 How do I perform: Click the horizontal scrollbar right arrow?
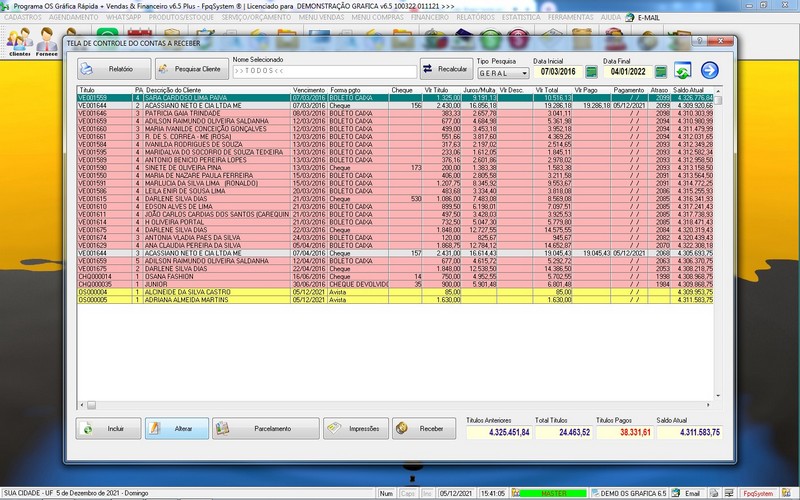coord(708,405)
